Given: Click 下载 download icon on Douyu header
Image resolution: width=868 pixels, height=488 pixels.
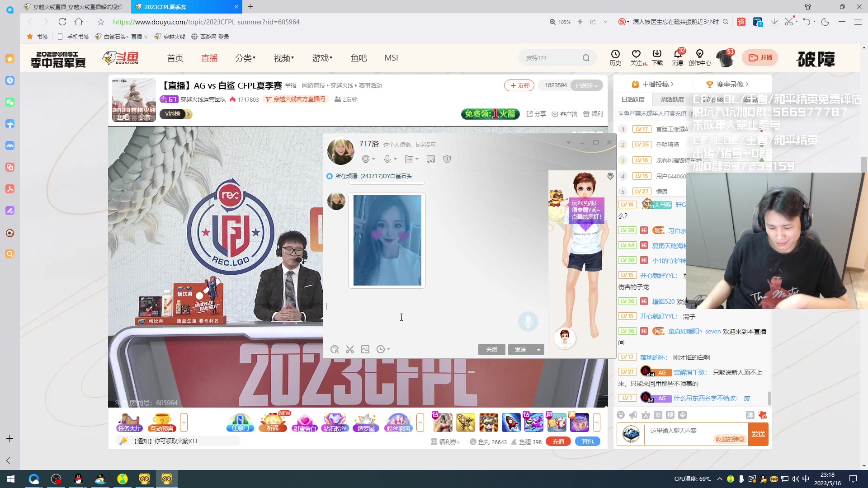Looking at the screenshot, I should 657,58.
